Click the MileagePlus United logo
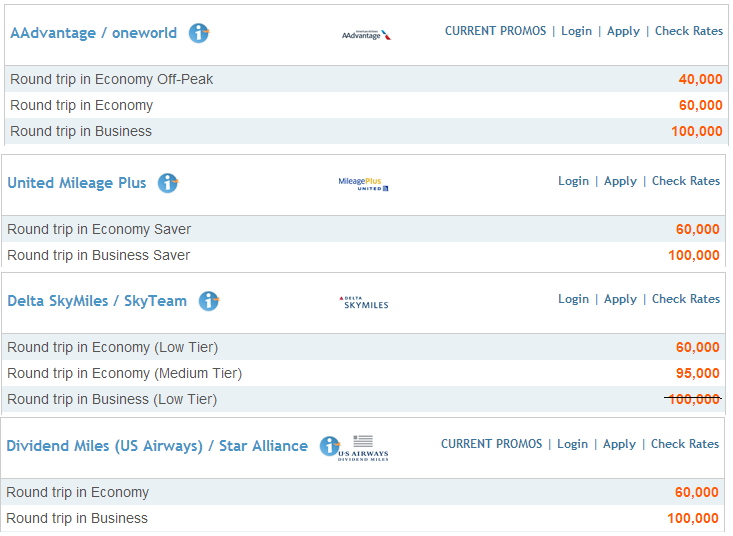Screen dimensions: 733x536 click(363, 184)
